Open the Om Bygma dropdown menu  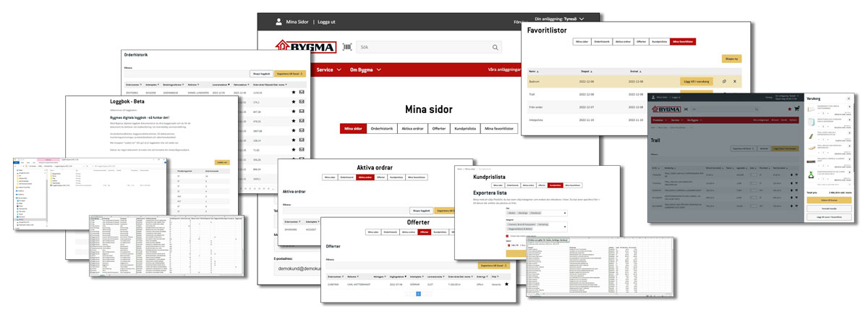click(365, 70)
